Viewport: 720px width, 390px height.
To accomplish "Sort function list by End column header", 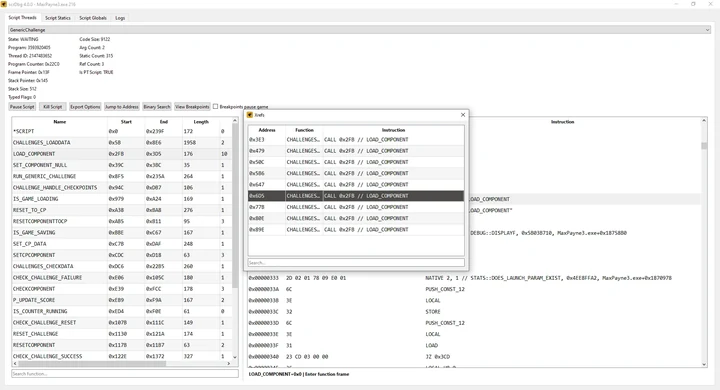I will tap(163, 122).
